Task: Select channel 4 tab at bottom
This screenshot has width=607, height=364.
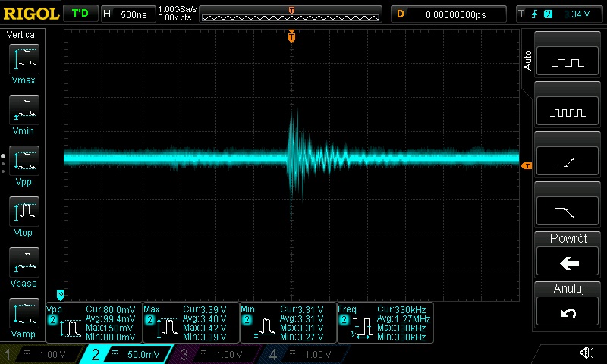Action: click(x=304, y=354)
